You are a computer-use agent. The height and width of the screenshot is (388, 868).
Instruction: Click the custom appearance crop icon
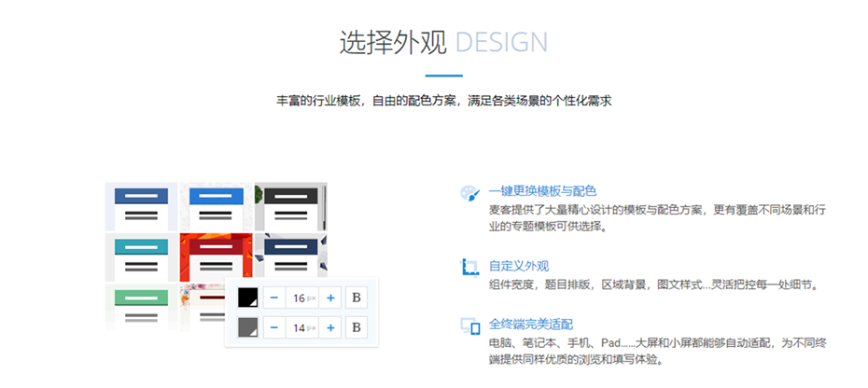click(x=469, y=268)
